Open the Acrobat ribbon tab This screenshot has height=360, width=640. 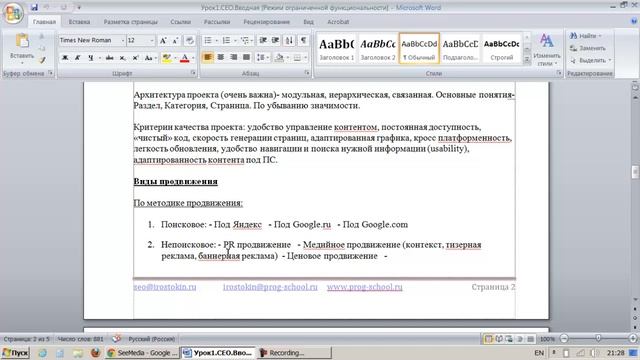coord(338,22)
